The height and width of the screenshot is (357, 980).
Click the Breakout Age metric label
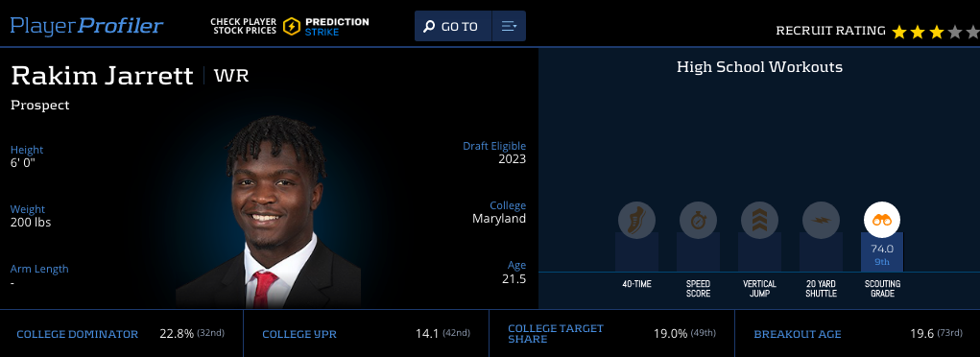point(798,334)
